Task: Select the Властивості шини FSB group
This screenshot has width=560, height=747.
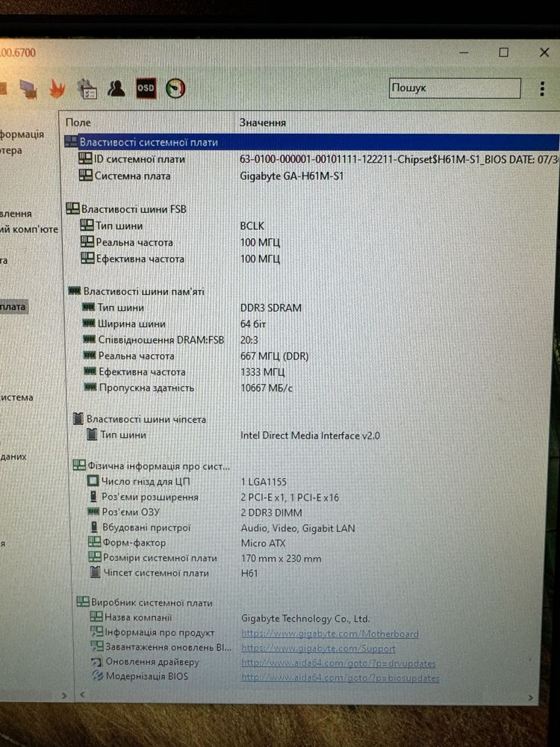Action: pos(126,209)
